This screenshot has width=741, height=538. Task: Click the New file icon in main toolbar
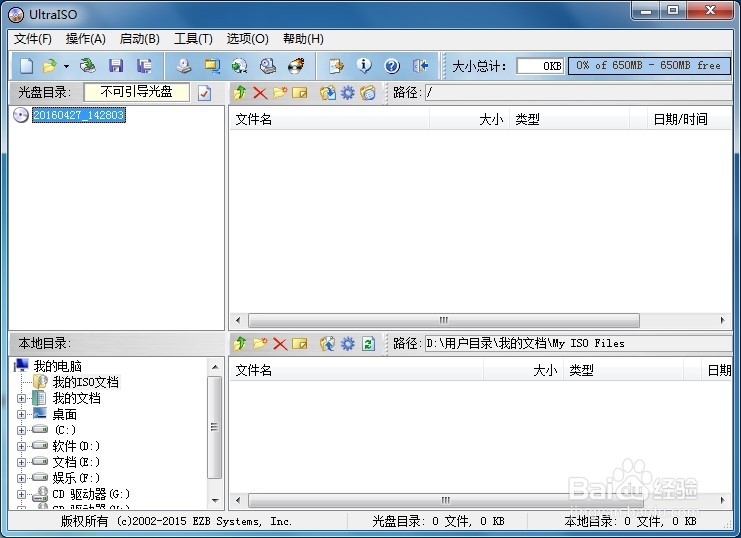click(26, 66)
